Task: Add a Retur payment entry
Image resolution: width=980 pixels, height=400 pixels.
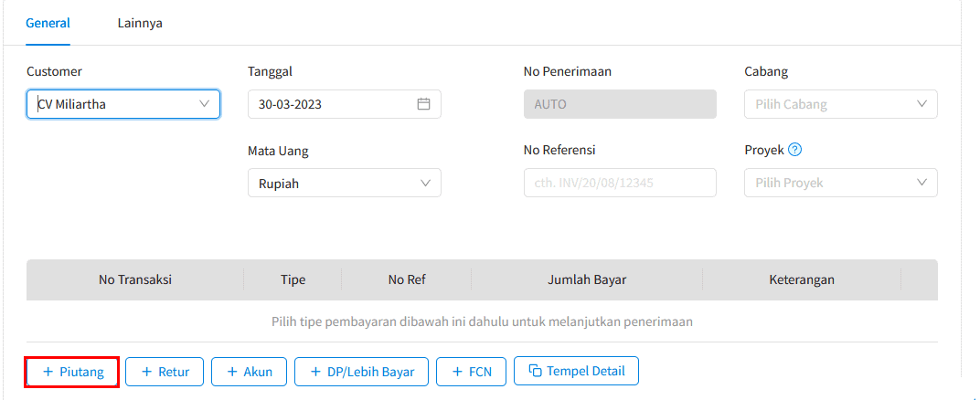Action: 165,372
